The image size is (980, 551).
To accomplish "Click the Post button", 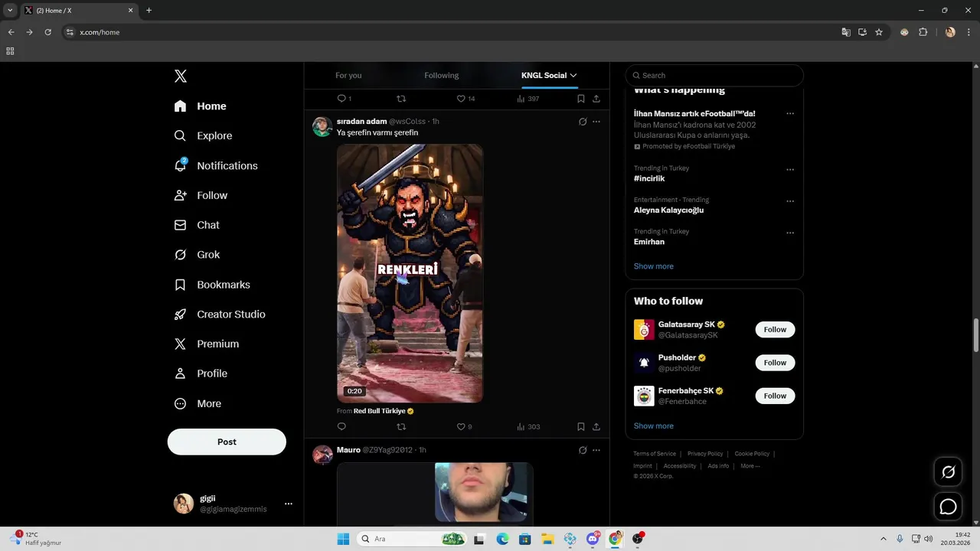I will pyautogui.click(x=227, y=442).
